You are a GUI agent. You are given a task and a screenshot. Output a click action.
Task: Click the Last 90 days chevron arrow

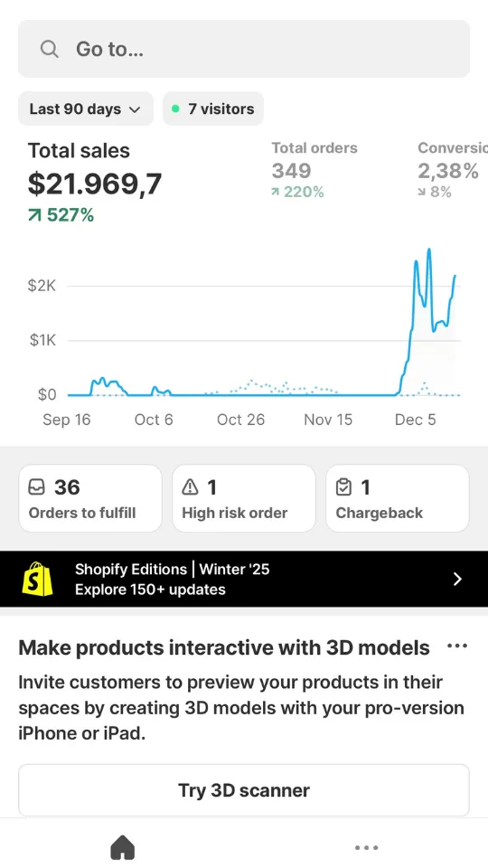(x=135, y=109)
